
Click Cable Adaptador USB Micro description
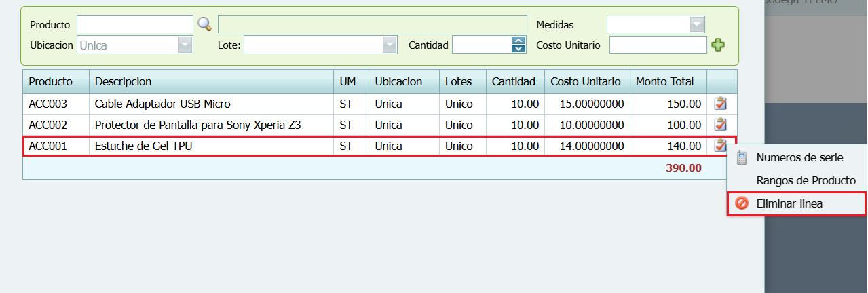pos(163,104)
